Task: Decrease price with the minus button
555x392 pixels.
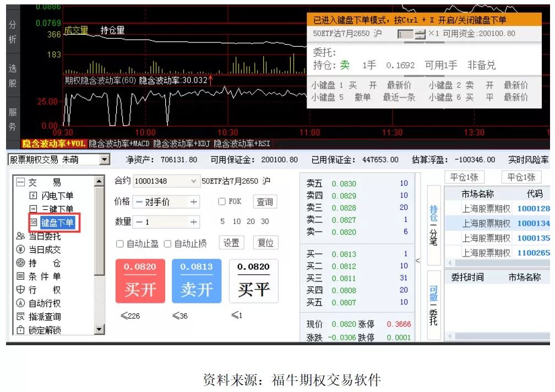Action: [139, 202]
